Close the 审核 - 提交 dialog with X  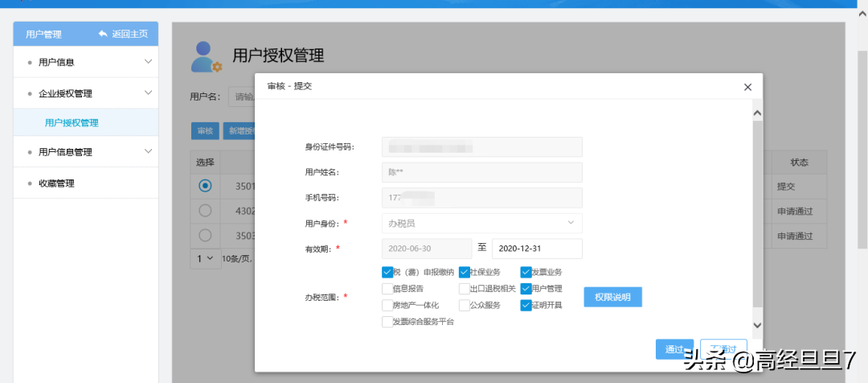tap(748, 87)
